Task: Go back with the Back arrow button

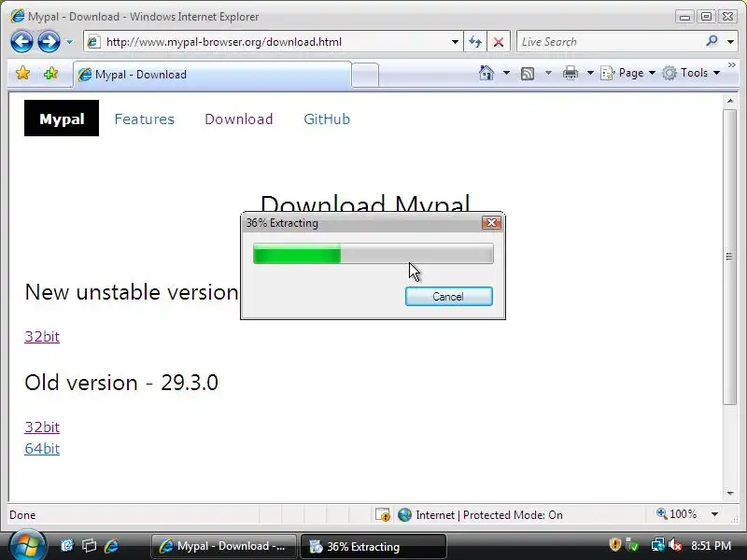Action: [x=21, y=41]
